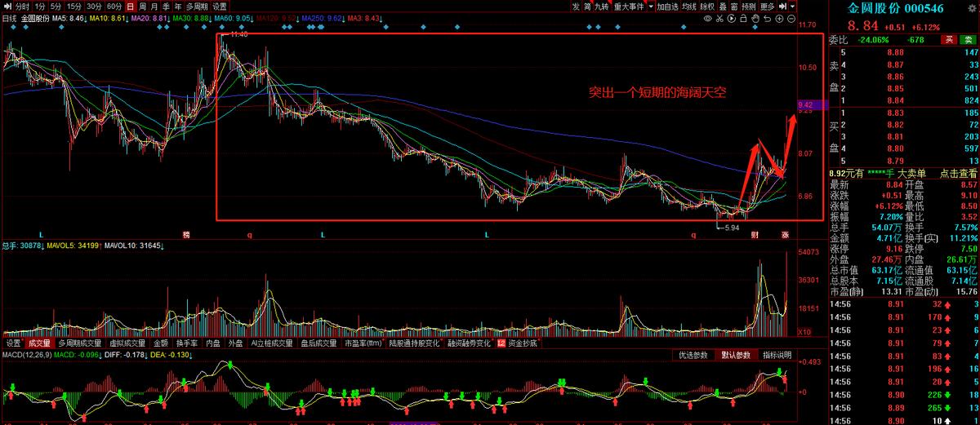The width and height of the screenshot is (980, 425).
Task: Open 指标说明 indicator description
Action: pos(777,355)
